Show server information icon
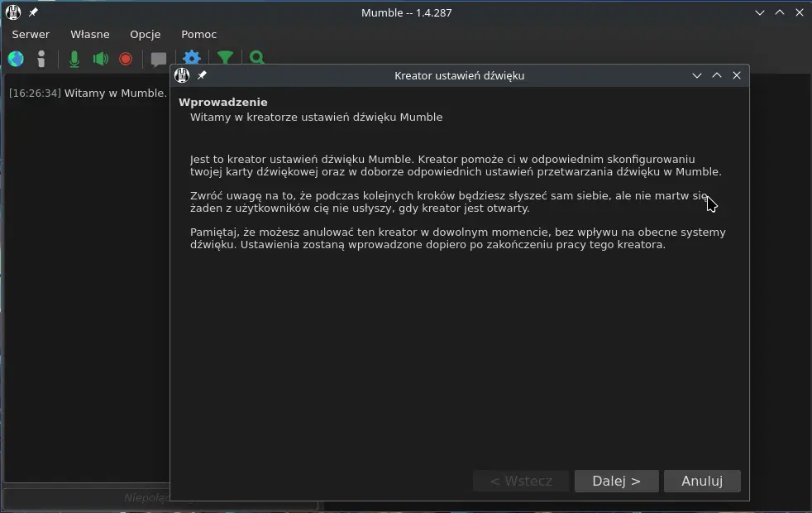 (41, 59)
